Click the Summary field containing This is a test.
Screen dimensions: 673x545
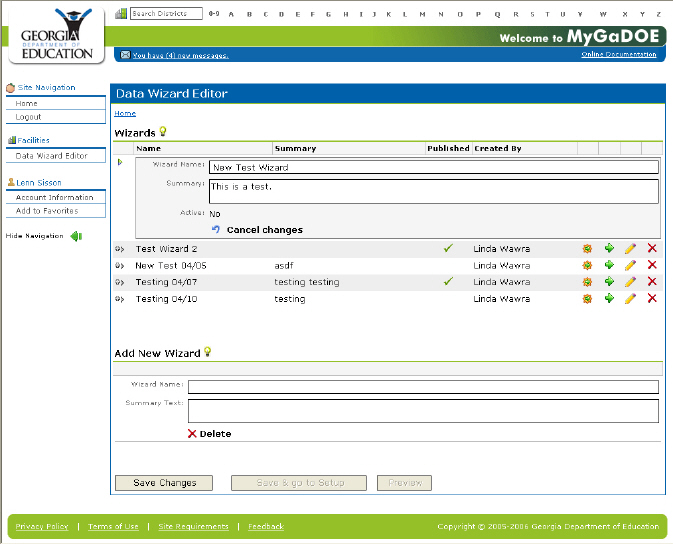pyautogui.click(x=434, y=191)
